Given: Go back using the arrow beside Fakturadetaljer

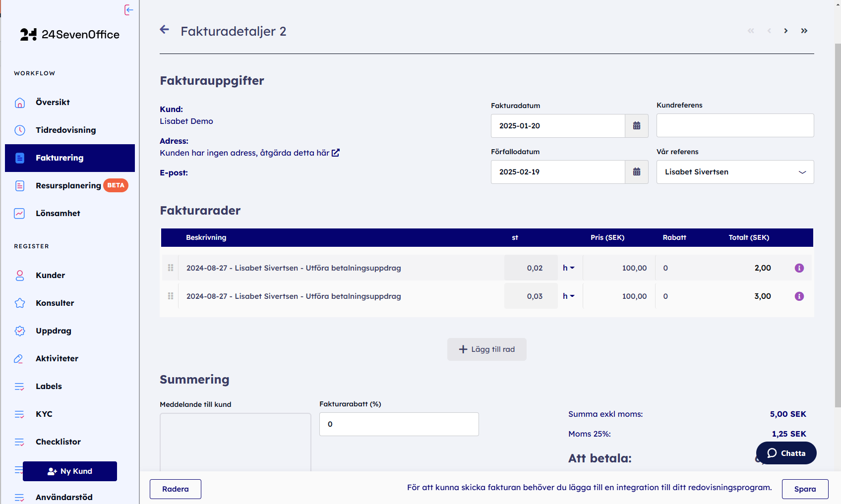Looking at the screenshot, I should [x=165, y=30].
